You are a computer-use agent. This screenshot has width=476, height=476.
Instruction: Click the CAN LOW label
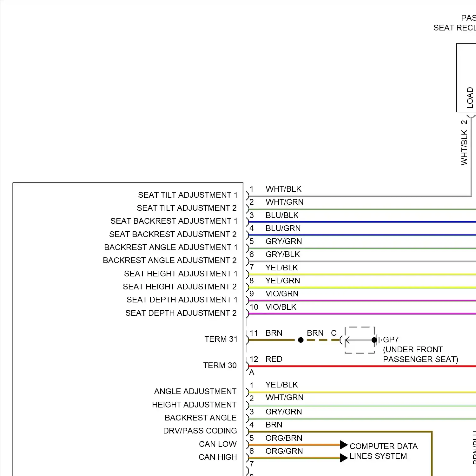point(218,444)
